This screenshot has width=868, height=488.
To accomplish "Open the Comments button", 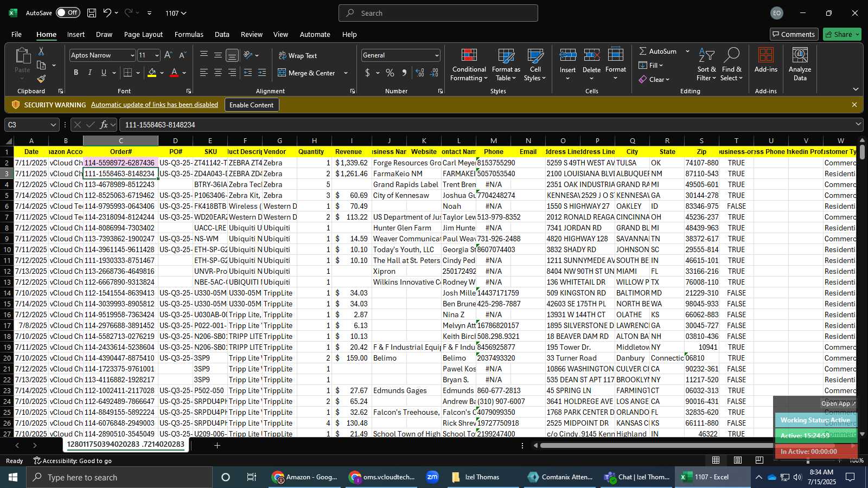I will [794, 34].
